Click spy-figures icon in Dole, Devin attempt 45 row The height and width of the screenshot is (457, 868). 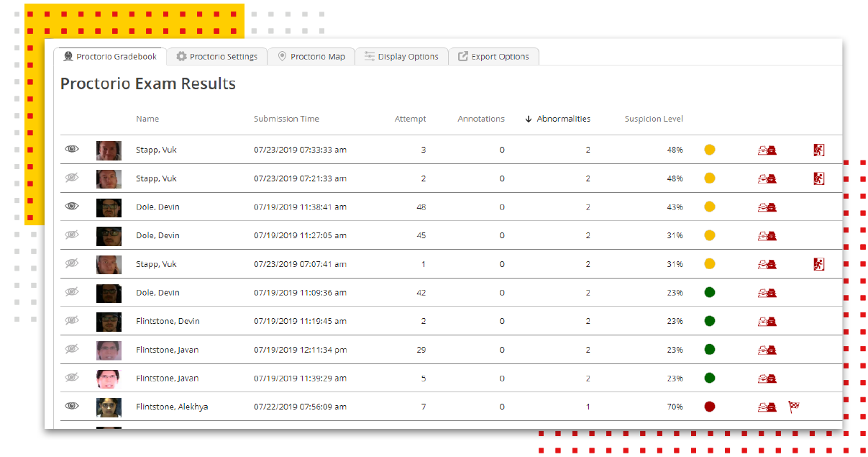pos(767,236)
